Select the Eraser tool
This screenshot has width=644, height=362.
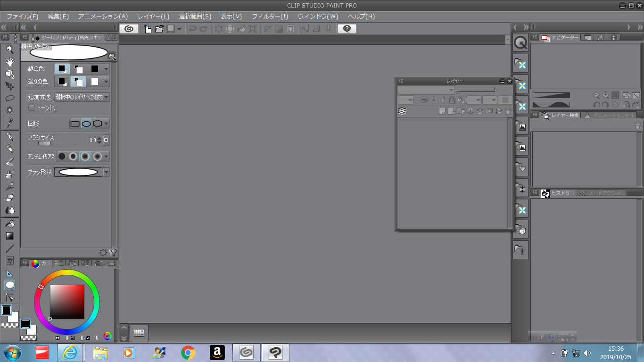[9, 198]
